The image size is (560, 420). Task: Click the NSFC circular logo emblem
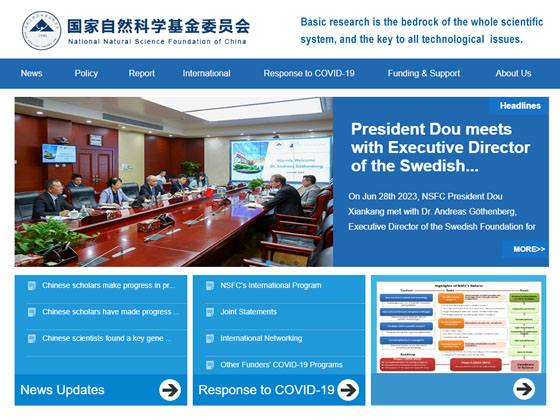41,31
